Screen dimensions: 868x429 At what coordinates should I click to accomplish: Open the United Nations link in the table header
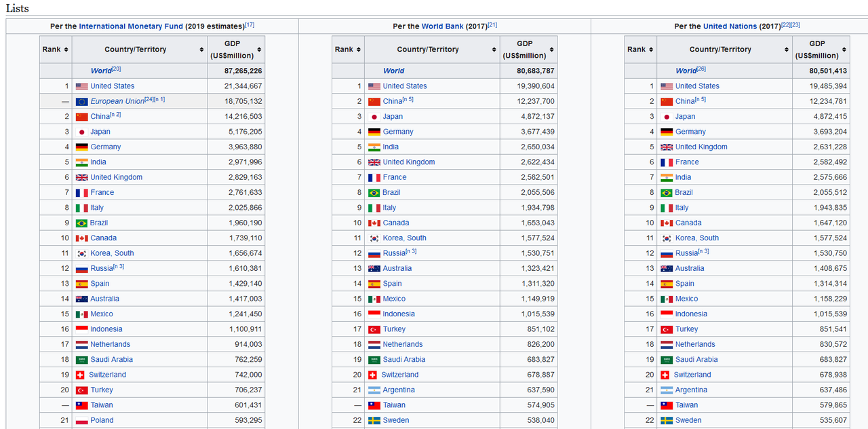click(x=730, y=26)
